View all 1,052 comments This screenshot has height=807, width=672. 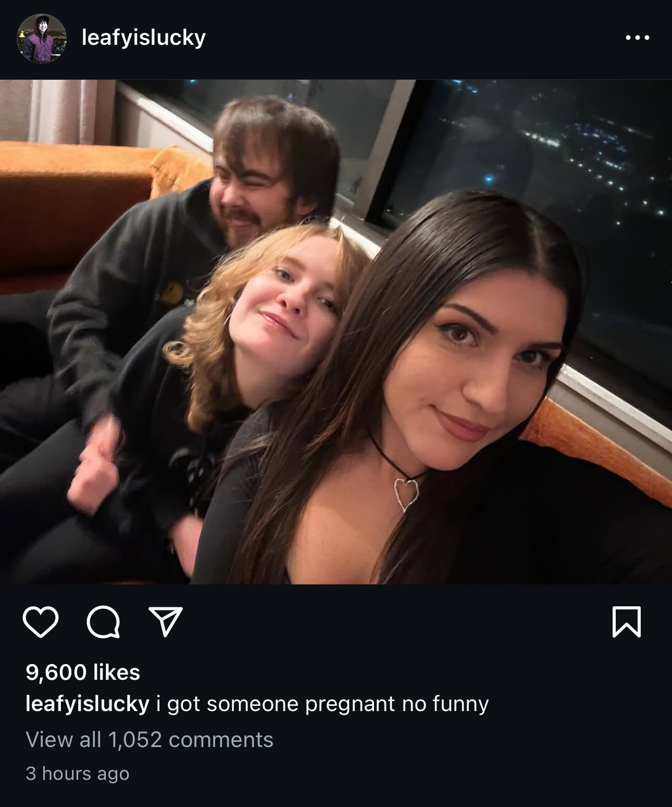[x=150, y=739]
